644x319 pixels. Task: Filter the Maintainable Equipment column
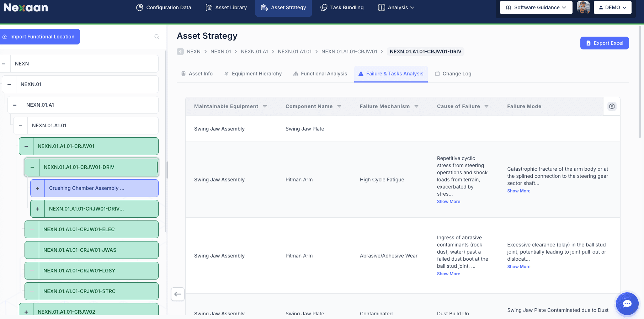click(x=265, y=106)
